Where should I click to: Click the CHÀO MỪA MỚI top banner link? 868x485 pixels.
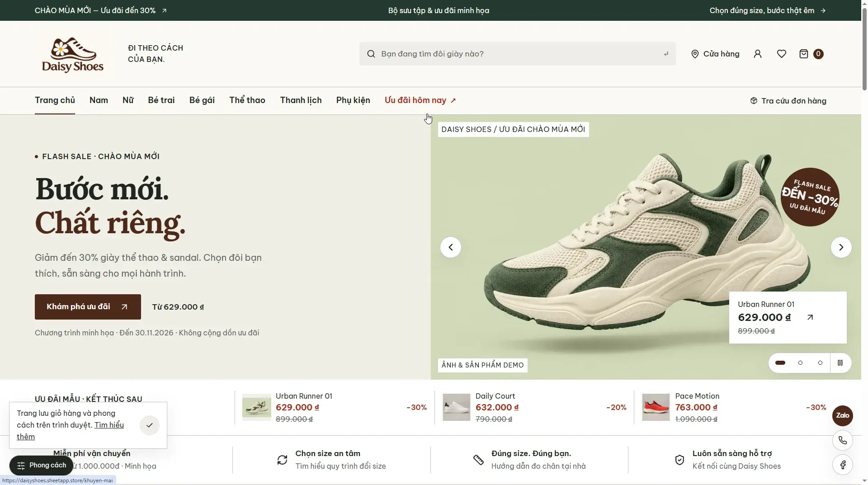pyautogui.click(x=101, y=10)
